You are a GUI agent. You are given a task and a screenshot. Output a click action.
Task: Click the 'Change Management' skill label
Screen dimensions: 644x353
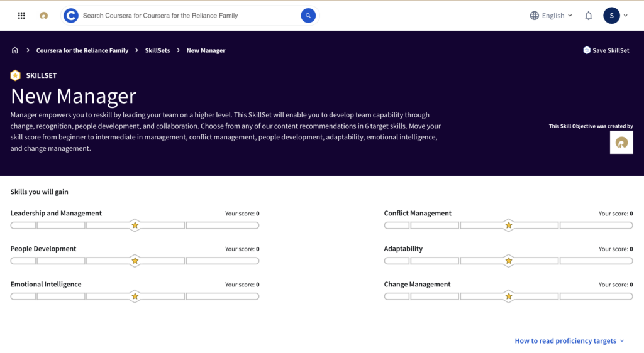[417, 284]
